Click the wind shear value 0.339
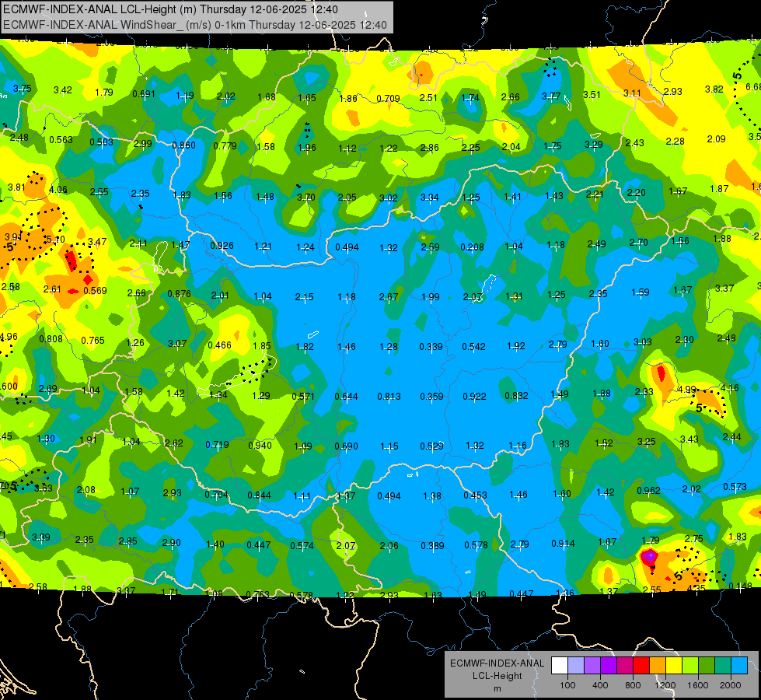The width and height of the screenshot is (761, 700). pos(431,346)
